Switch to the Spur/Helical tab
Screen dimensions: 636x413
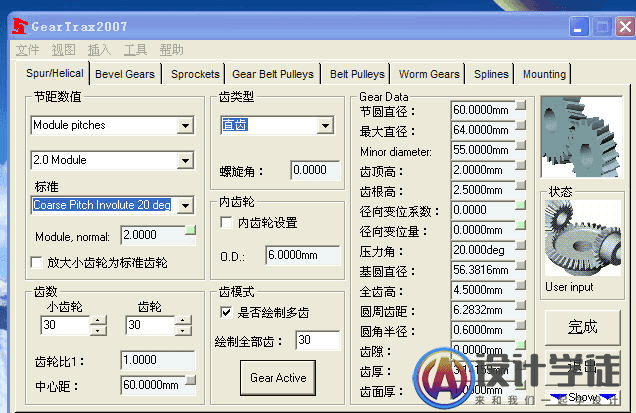tap(55, 73)
